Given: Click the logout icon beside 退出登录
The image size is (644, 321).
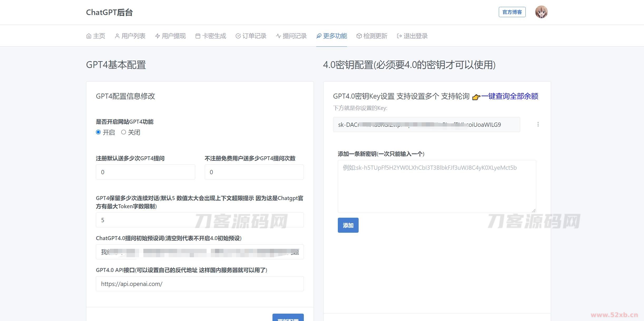Looking at the screenshot, I should click(399, 36).
